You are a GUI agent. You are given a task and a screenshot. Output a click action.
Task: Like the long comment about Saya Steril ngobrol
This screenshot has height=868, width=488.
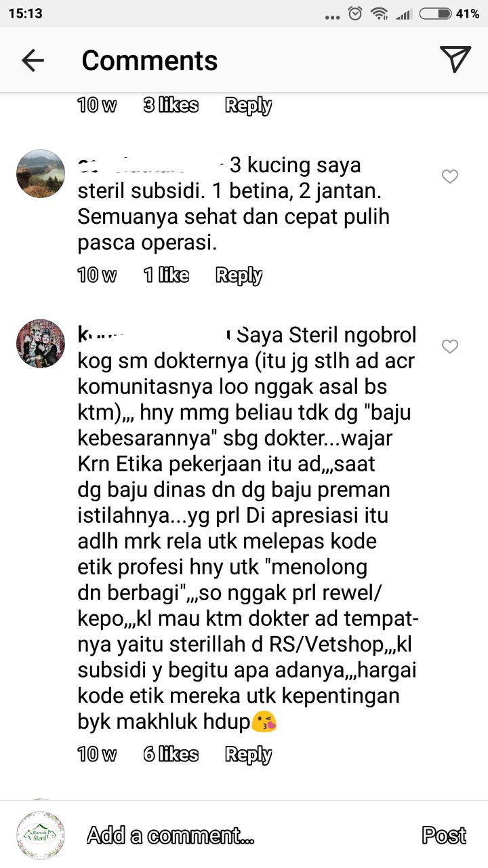coord(450,347)
